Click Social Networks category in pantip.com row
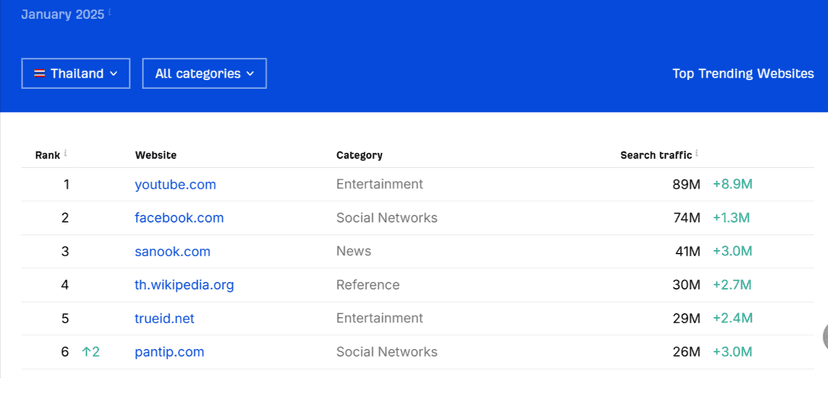 coord(387,352)
